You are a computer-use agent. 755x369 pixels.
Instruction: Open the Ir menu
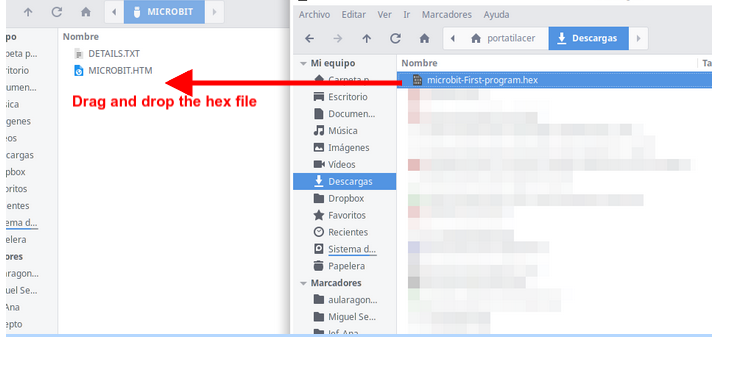(x=407, y=14)
